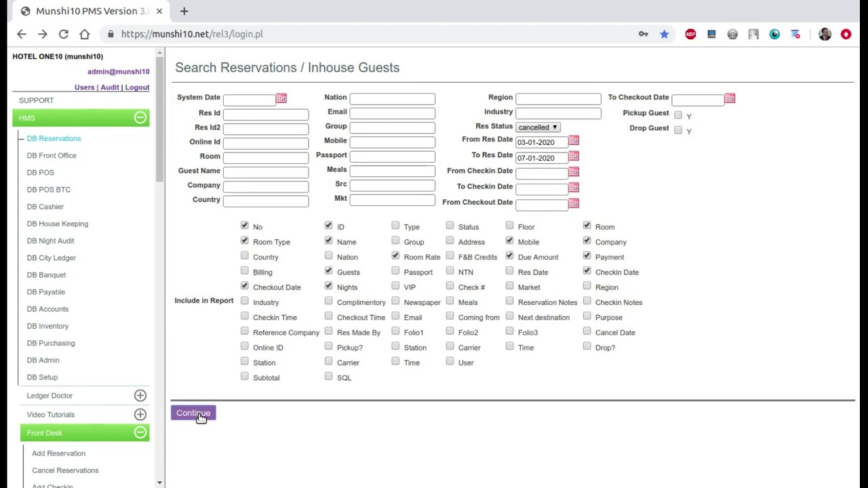Open the ABP extension icon

tap(690, 34)
